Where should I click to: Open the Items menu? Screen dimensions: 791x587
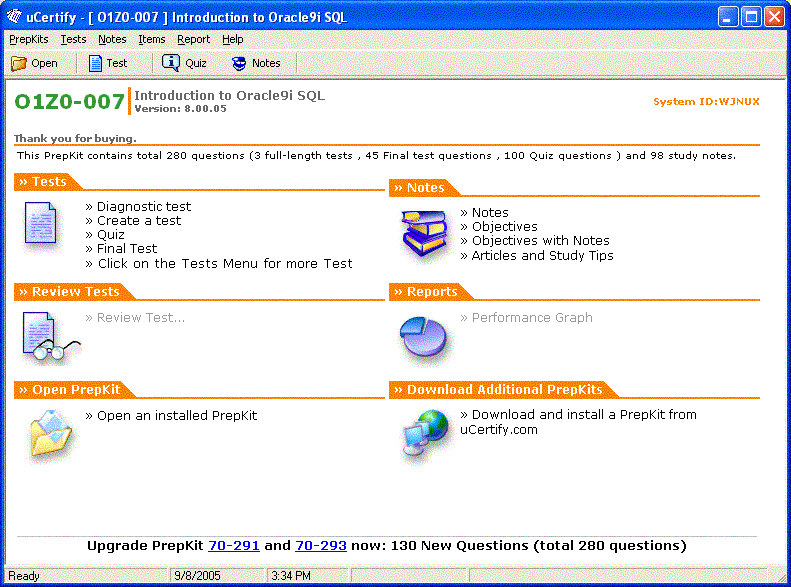pos(152,39)
